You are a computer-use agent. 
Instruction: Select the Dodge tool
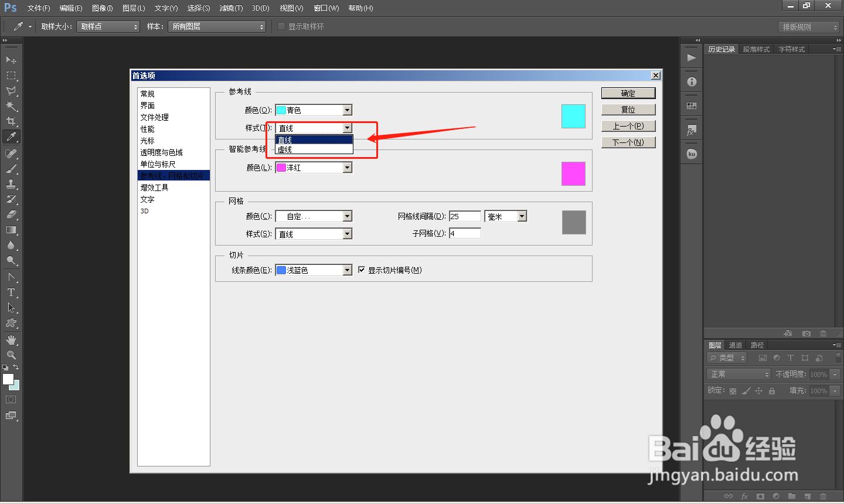coord(11,260)
